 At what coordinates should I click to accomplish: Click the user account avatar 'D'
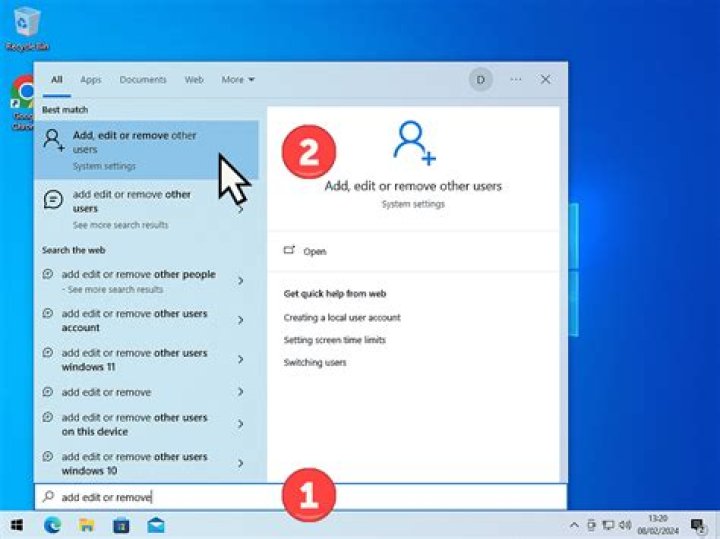[x=480, y=80]
